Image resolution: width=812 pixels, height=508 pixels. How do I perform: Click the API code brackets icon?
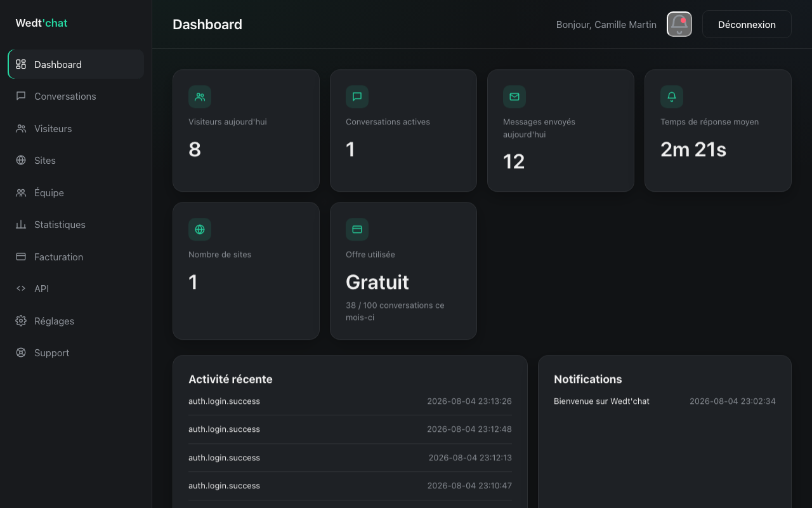[21, 288]
